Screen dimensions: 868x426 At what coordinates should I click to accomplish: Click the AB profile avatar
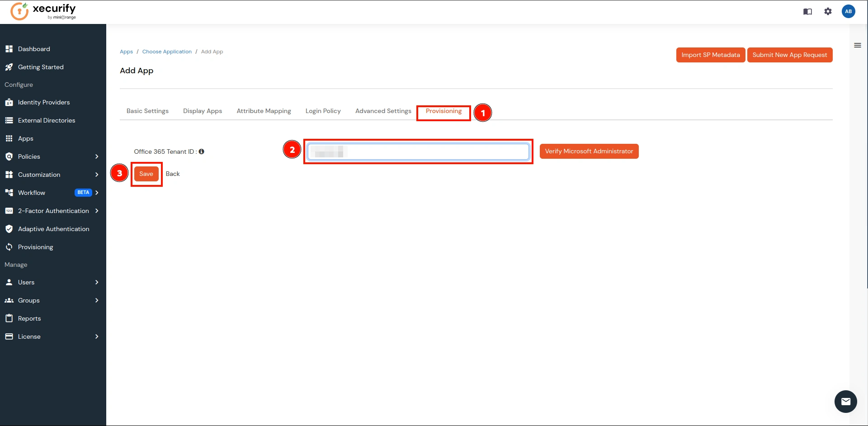pyautogui.click(x=849, y=11)
